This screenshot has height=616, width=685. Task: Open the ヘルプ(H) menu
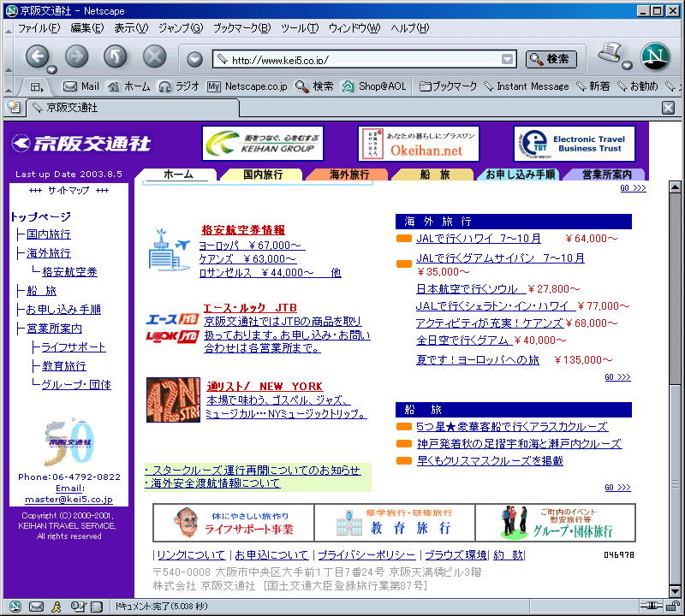point(410,28)
